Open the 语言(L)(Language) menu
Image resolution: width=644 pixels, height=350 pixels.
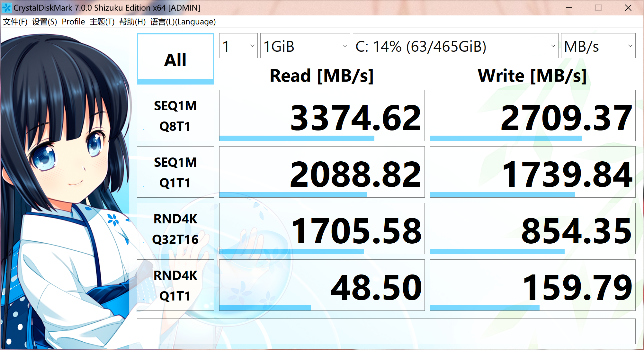[x=183, y=22]
